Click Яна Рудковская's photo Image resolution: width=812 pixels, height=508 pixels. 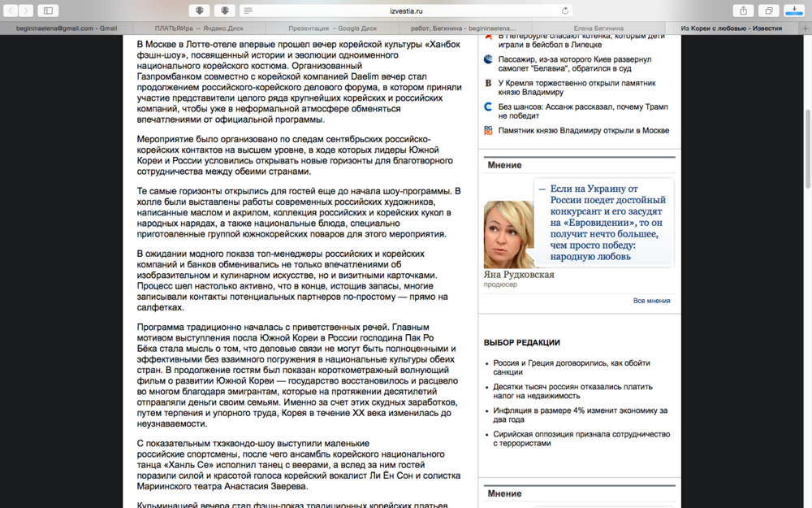click(508, 235)
